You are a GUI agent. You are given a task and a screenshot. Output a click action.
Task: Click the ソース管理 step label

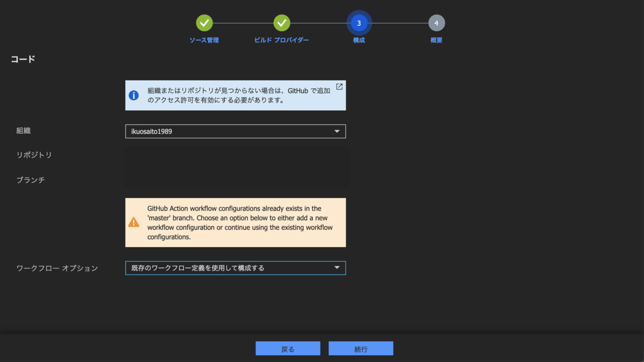coord(204,40)
